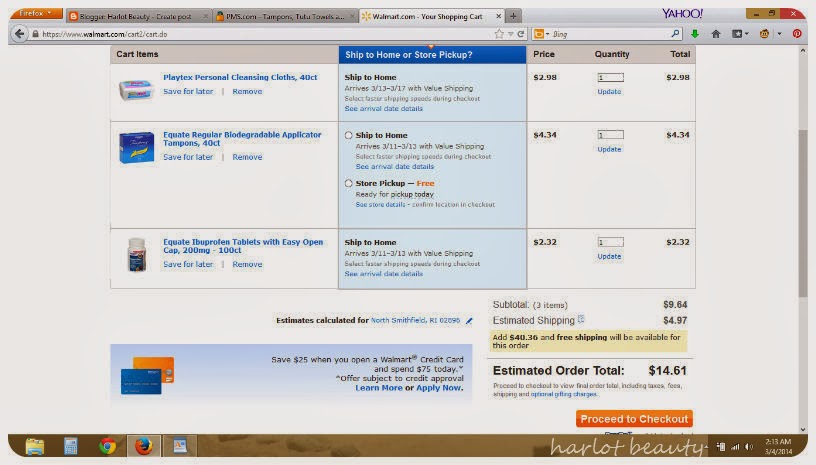Click Learn More credit card link
Screen dimensions: 816x465
pos(379,388)
